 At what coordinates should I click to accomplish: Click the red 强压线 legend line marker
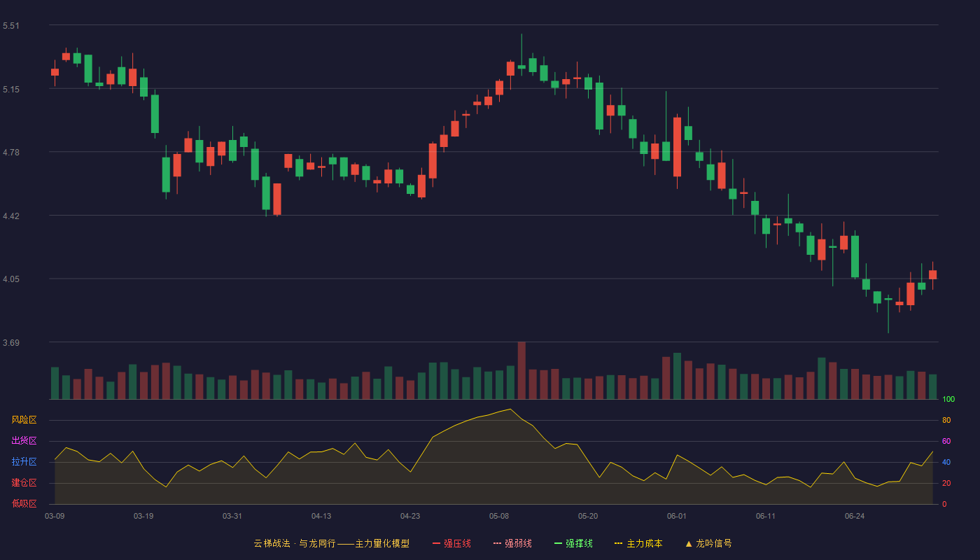(x=436, y=543)
